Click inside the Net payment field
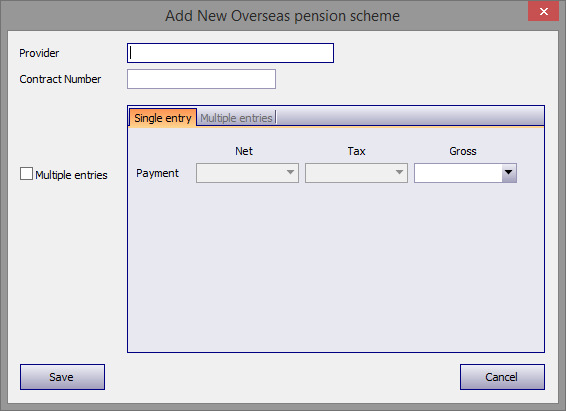 click(x=240, y=173)
